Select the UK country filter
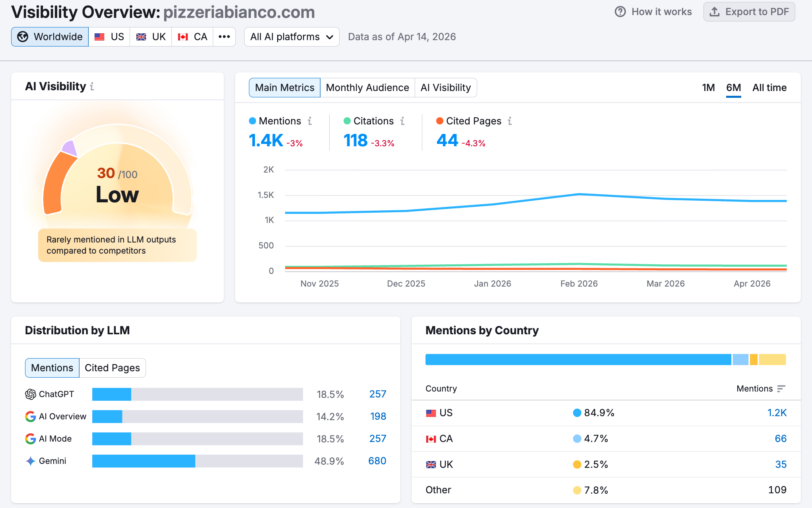The image size is (812, 508). (x=151, y=37)
